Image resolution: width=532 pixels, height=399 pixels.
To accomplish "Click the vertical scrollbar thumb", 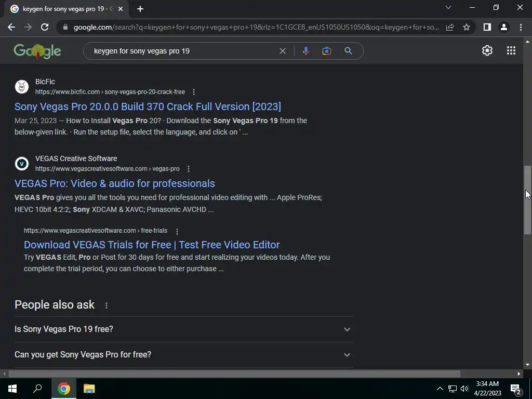I will tap(527, 200).
